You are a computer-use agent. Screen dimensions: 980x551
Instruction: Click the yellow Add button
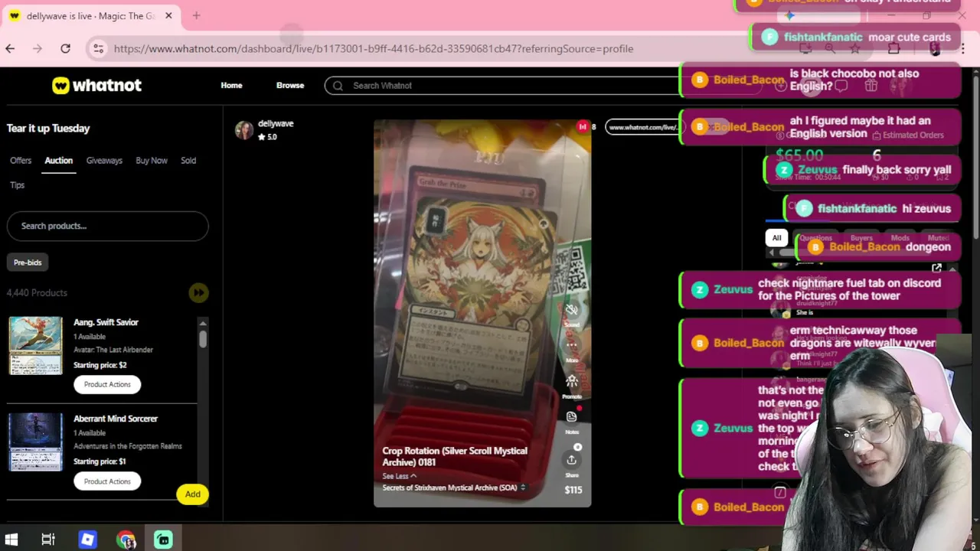click(x=192, y=494)
